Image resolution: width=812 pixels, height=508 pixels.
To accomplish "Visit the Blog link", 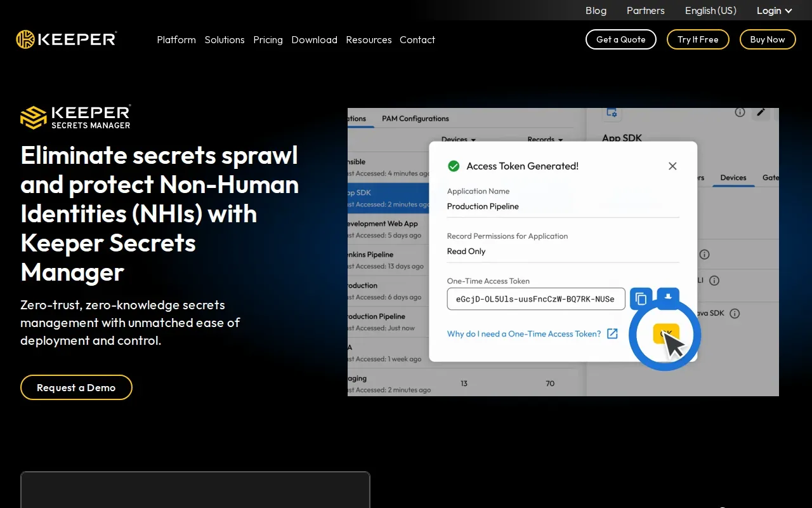I will tap(596, 10).
